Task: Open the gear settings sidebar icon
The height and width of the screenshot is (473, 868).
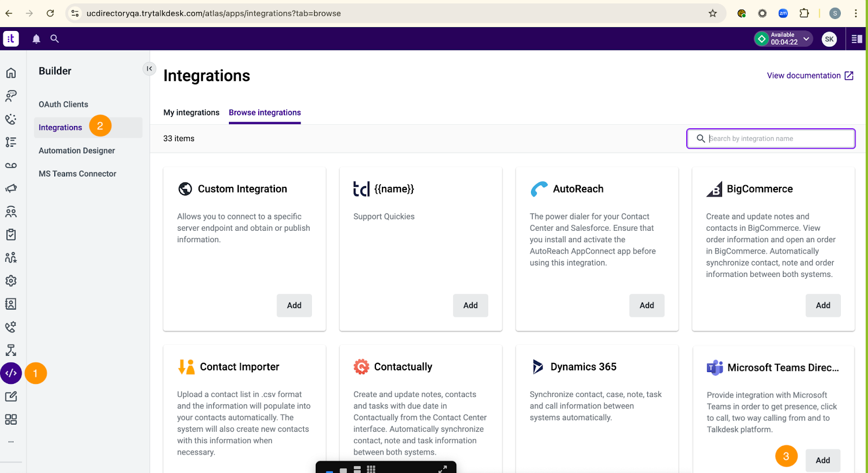Action: [11, 281]
